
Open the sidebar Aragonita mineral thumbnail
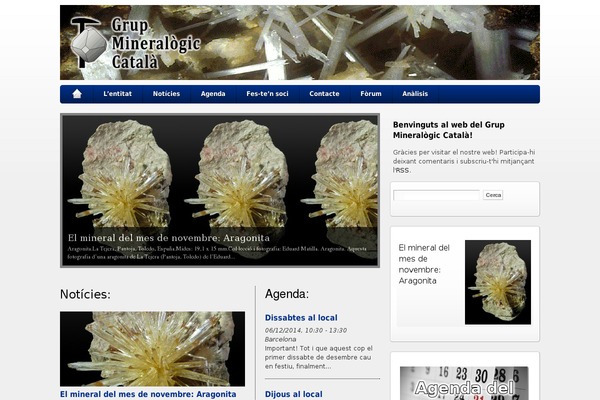pos(498,282)
